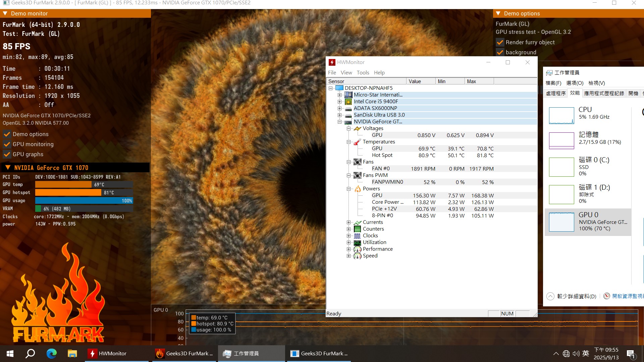
Task: Collapse the NVIDIA GeForce GTX 1070 section
Action: [8, 168]
